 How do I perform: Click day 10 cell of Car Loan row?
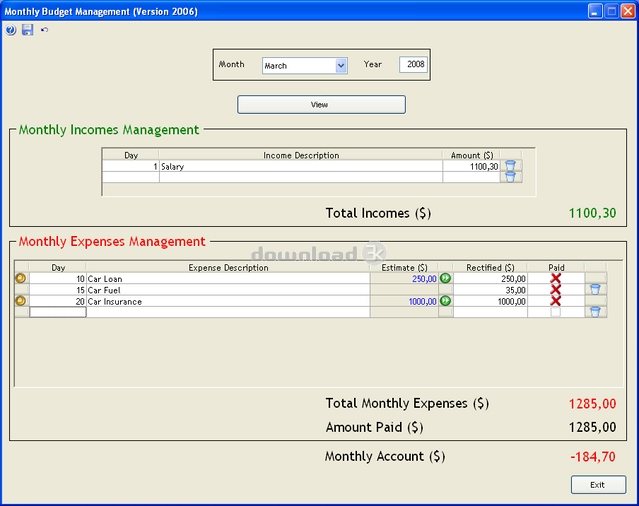[57, 279]
